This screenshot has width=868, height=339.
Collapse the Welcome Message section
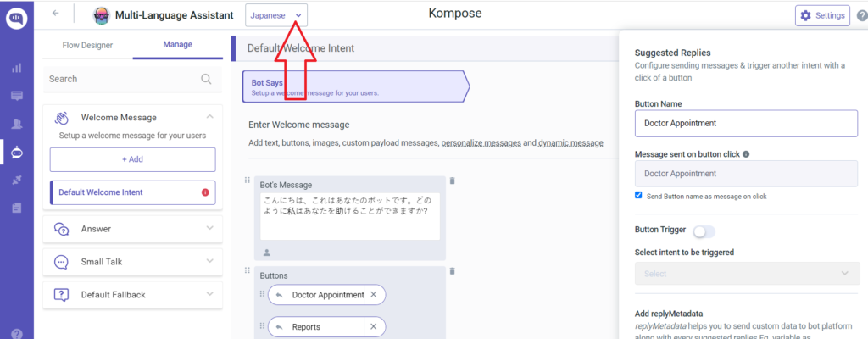coord(210,117)
